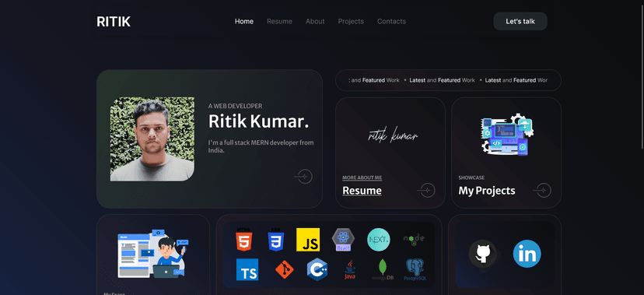Click the ritik kumar signature graphic
The width and height of the screenshot is (644, 295).
coord(393,135)
